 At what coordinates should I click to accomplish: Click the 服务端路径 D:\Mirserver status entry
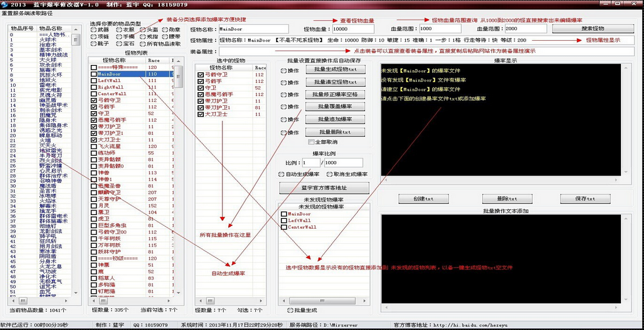point(324,325)
